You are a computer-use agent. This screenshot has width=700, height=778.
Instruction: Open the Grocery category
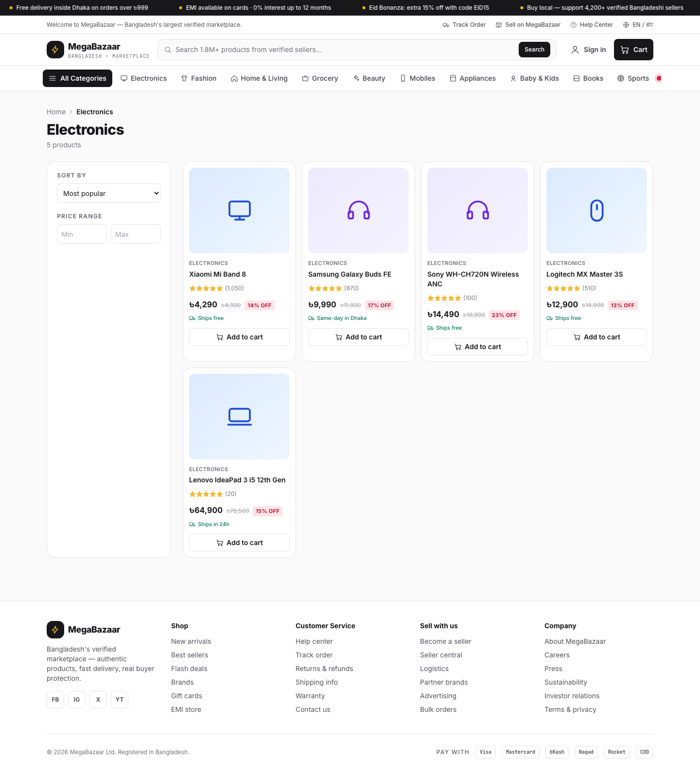(320, 78)
